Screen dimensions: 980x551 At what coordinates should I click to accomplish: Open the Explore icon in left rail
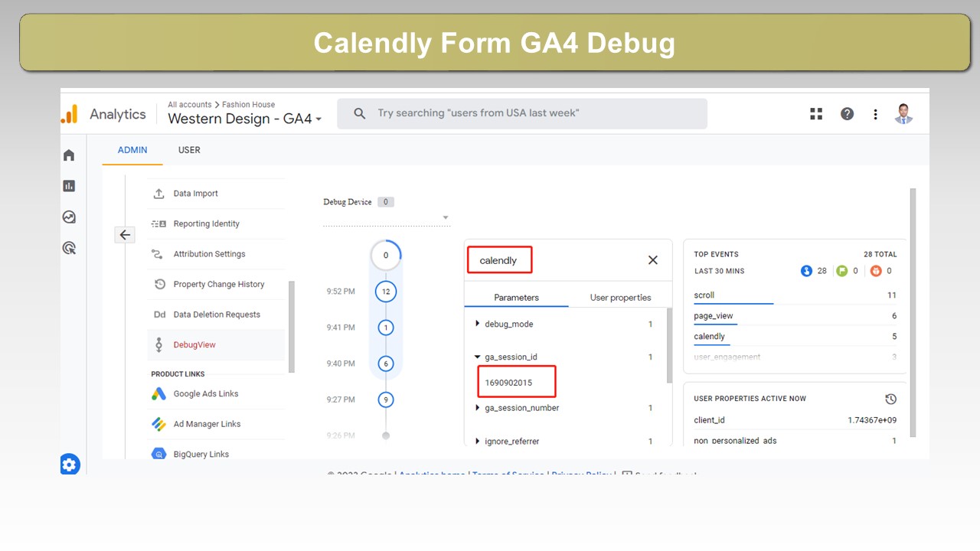tap(69, 217)
